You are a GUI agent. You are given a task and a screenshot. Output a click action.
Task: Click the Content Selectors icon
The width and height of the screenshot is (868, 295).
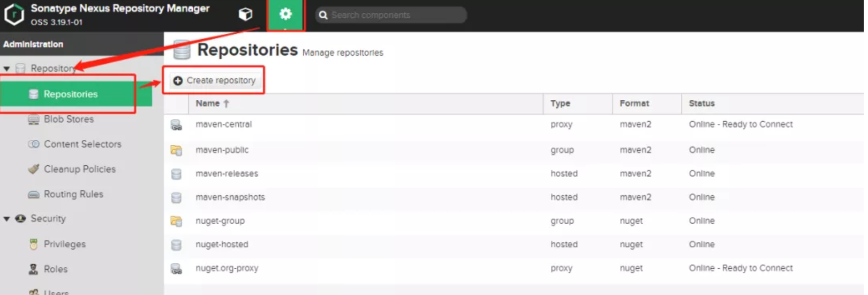(34, 144)
